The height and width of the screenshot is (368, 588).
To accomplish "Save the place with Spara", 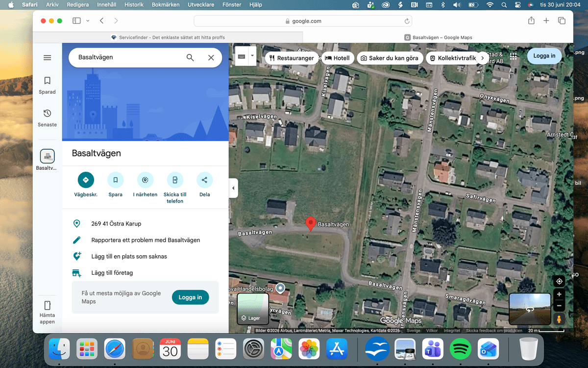I will [116, 184].
